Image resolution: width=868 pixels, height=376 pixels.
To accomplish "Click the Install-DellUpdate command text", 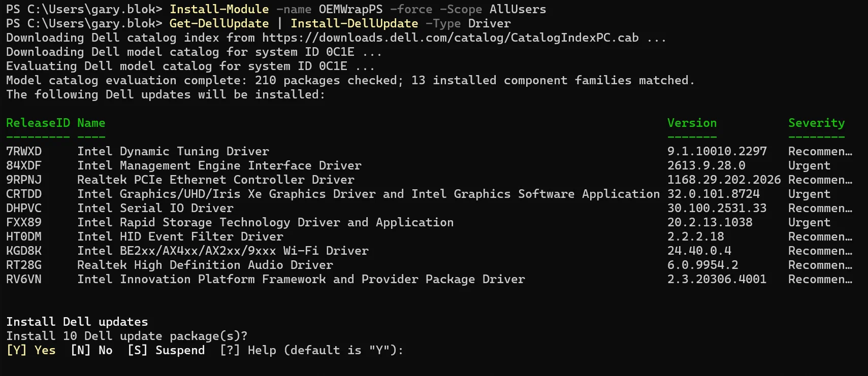I will tap(355, 23).
